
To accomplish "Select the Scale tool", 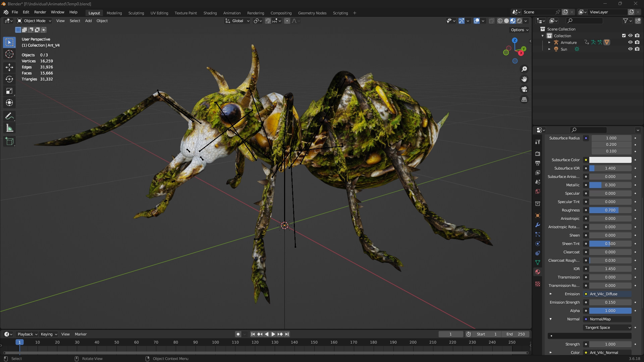I will point(9,91).
